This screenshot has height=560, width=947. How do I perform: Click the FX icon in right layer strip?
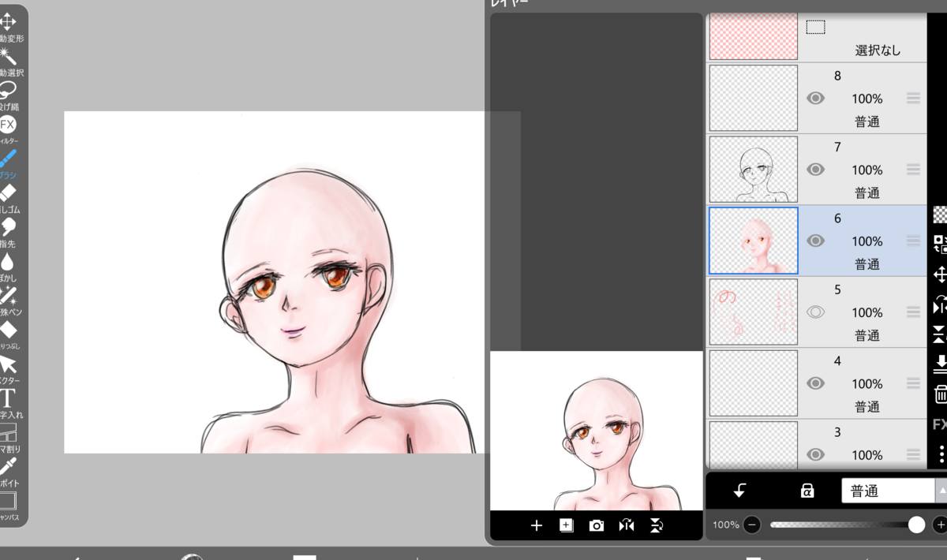(940, 424)
